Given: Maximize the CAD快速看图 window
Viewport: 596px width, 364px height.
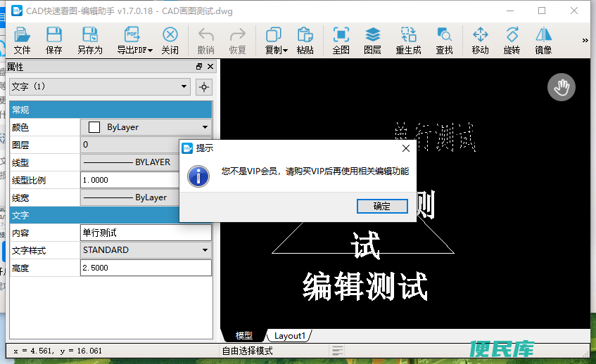Looking at the screenshot, I should pyautogui.click(x=542, y=11).
